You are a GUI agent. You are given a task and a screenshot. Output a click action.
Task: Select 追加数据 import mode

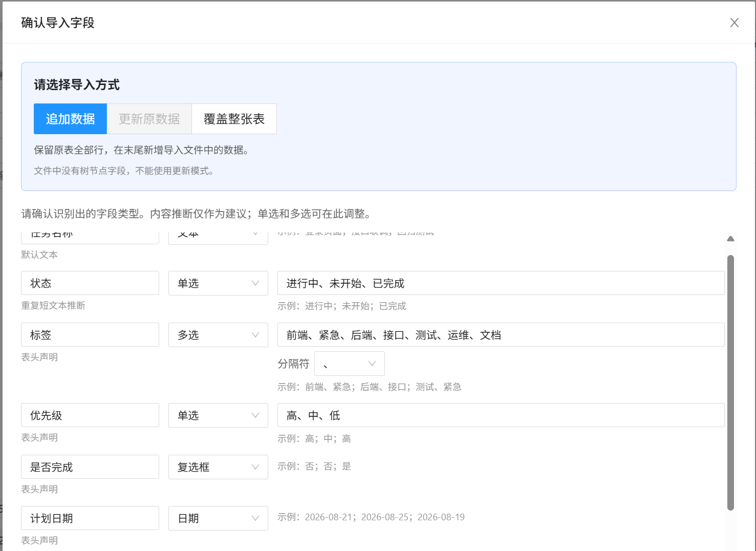tap(70, 119)
